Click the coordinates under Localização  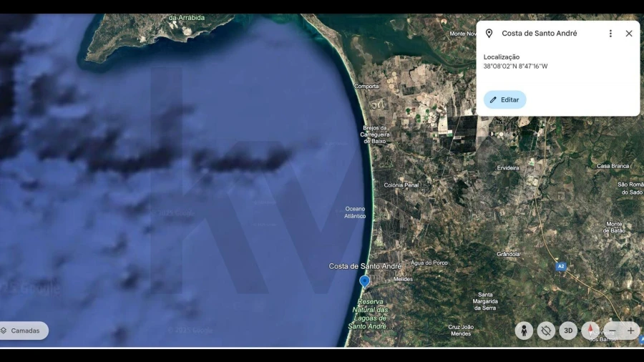[515, 67]
